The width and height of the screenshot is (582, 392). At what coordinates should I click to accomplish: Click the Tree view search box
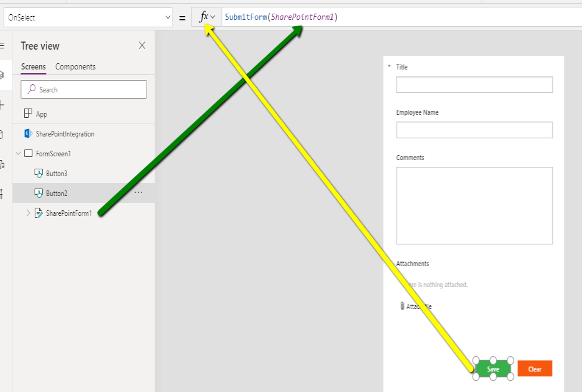point(84,89)
